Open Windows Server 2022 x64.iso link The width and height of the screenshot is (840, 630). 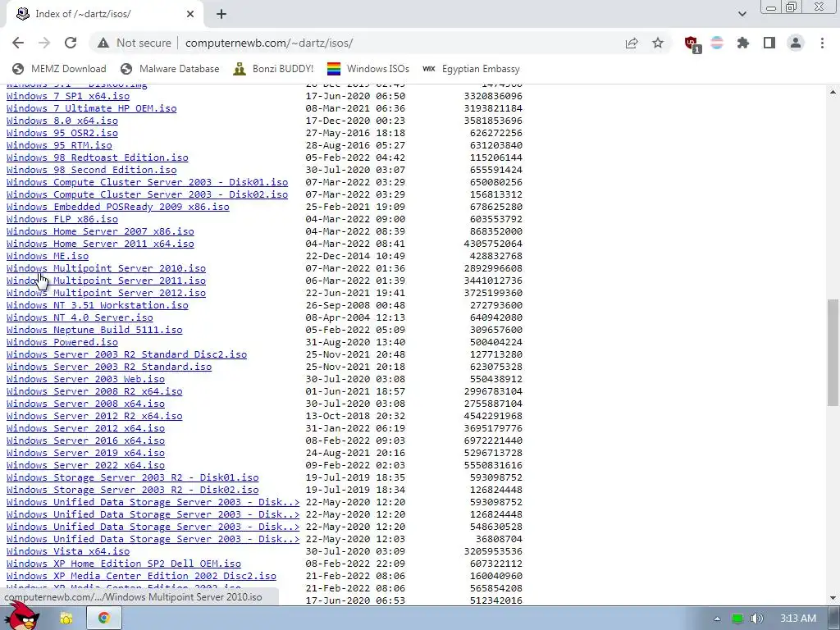point(85,466)
